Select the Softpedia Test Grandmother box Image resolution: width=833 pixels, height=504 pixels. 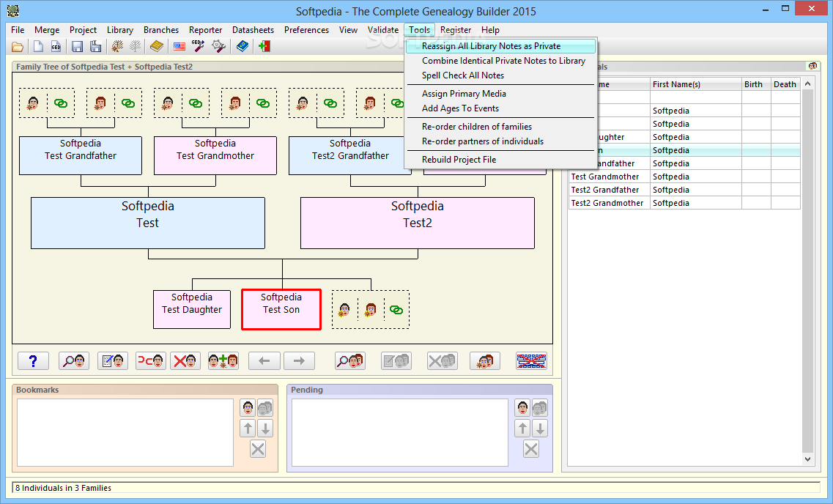tap(215, 155)
